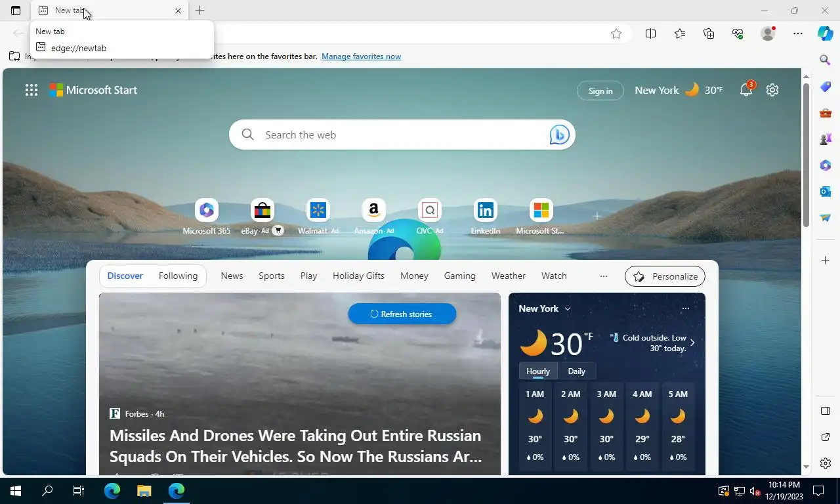Open Forbes missiles and drones headline

coord(296,446)
